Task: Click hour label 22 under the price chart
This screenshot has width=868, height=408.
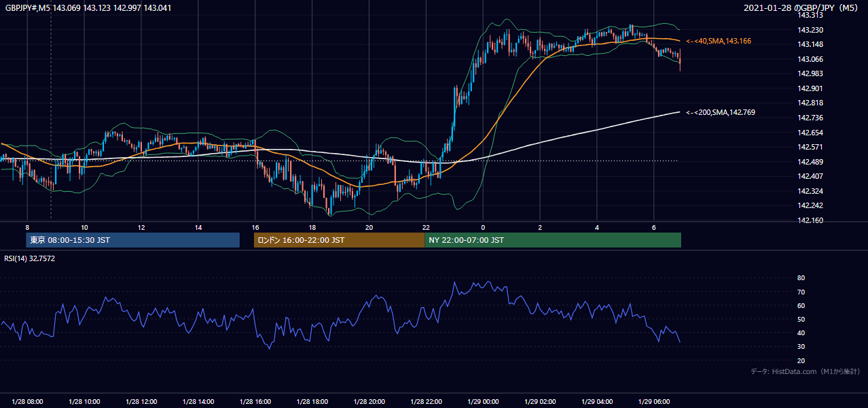Action: (426, 227)
